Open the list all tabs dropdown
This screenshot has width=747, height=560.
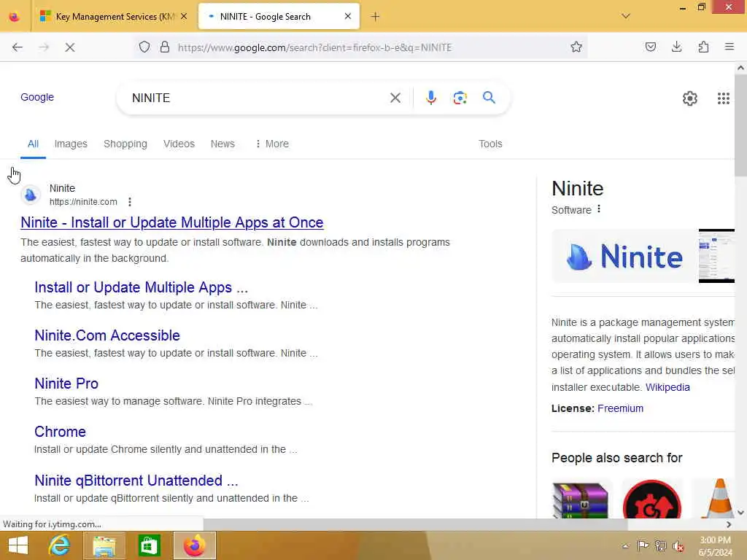point(626,16)
